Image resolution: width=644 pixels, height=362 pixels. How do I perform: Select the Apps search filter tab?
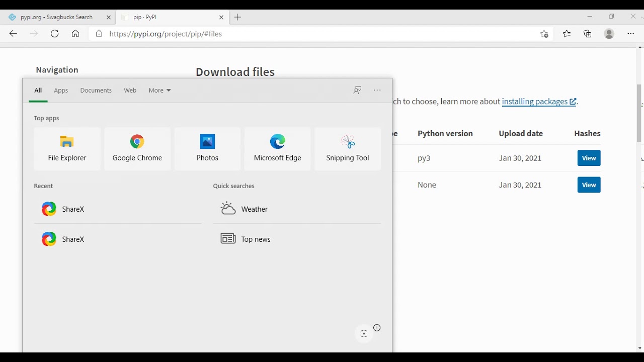[x=61, y=90]
